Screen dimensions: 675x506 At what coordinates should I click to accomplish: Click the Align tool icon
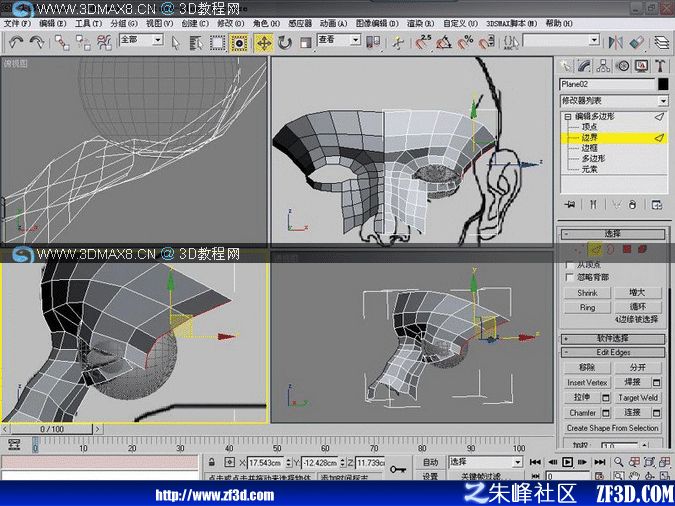(636, 42)
